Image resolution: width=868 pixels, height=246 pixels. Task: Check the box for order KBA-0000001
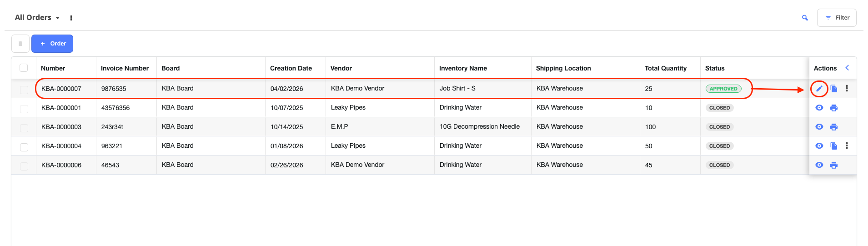click(x=24, y=109)
